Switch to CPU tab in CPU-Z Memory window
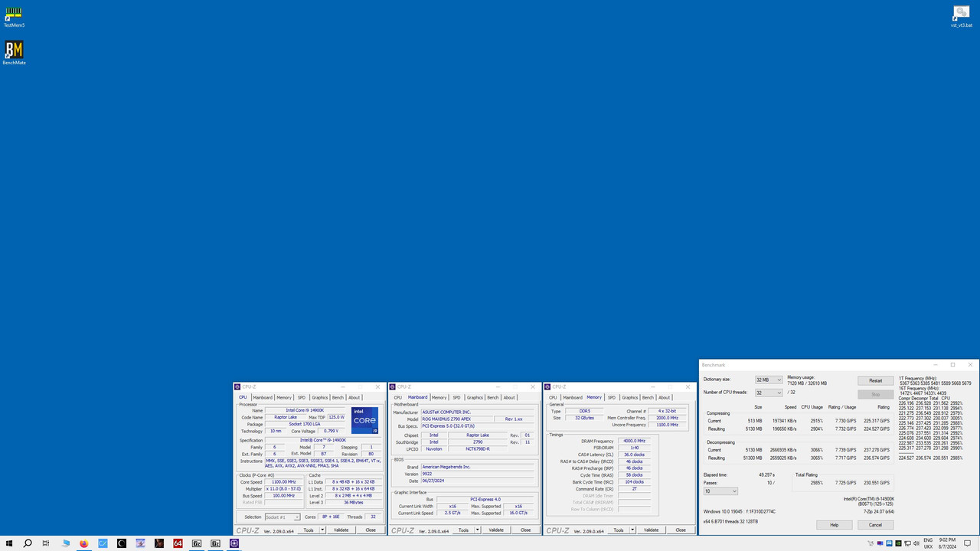Image resolution: width=980 pixels, height=551 pixels. (553, 397)
